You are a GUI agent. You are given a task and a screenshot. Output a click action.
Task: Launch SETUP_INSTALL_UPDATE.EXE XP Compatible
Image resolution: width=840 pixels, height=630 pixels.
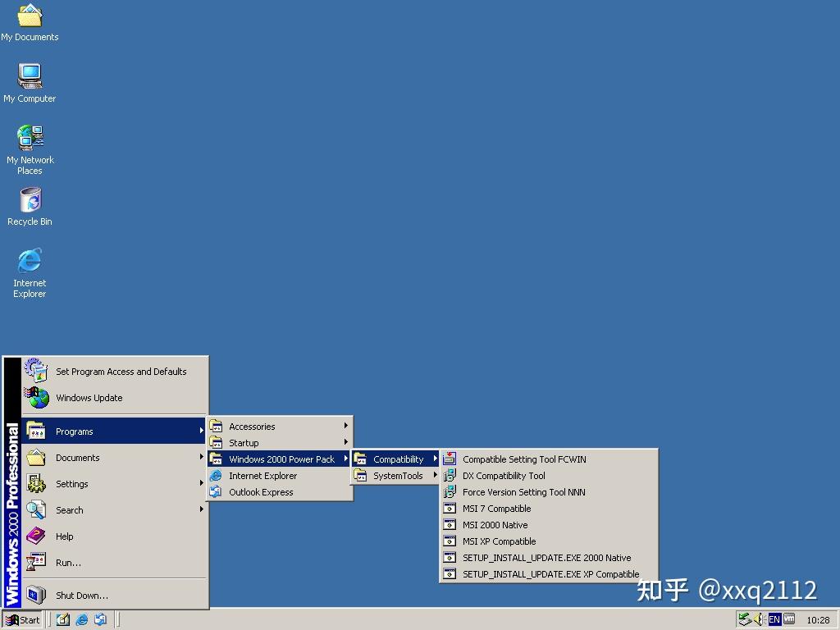point(549,573)
